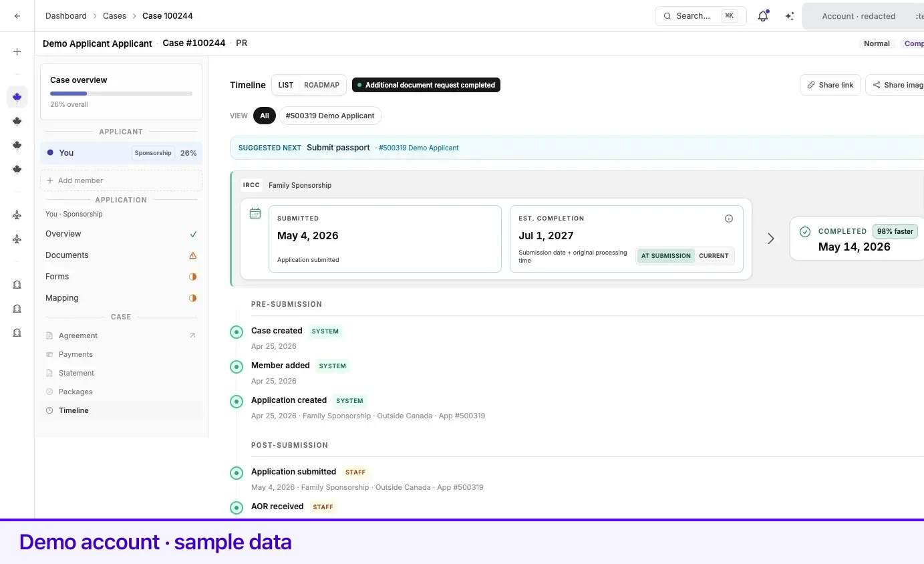Select the CURRENT estimate option
Image resolution: width=924 pixels, height=564 pixels.
click(x=714, y=256)
